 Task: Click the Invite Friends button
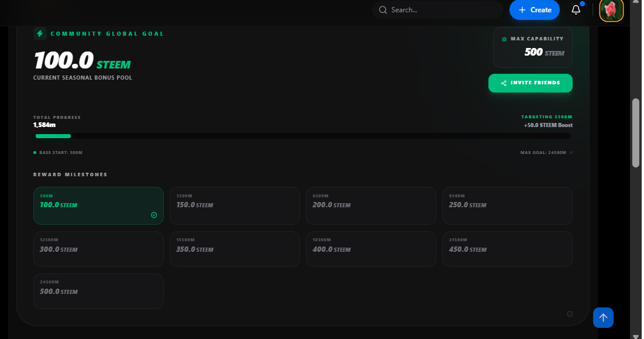click(530, 83)
